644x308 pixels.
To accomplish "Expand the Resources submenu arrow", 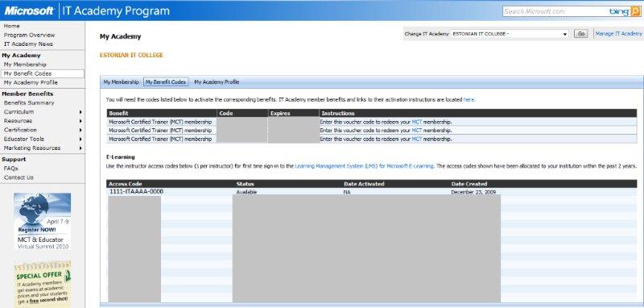I will click(80, 121).
